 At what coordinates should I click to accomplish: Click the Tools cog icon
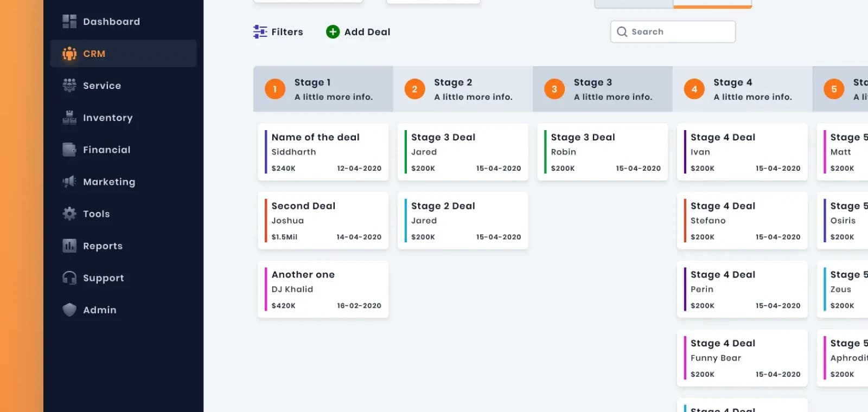tap(69, 214)
